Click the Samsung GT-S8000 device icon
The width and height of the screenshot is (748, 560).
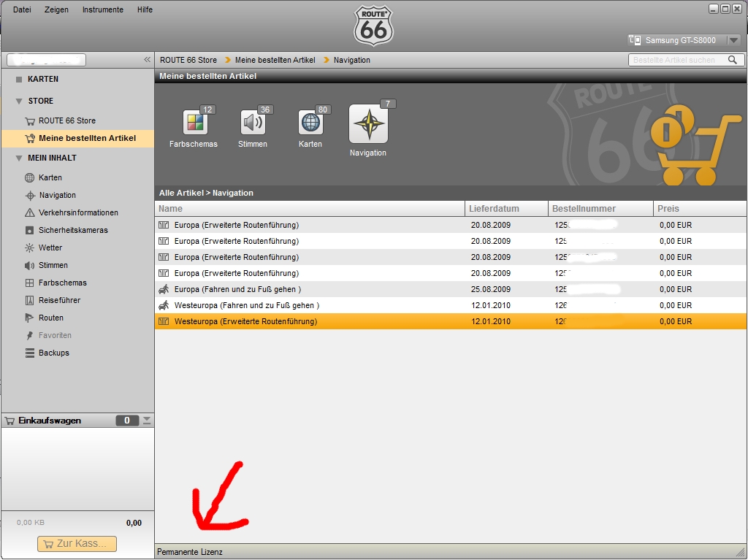click(x=635, y=39)
